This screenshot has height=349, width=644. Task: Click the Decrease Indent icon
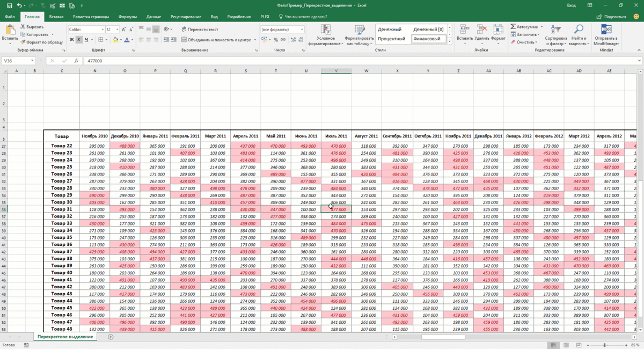tap(167, 40)
